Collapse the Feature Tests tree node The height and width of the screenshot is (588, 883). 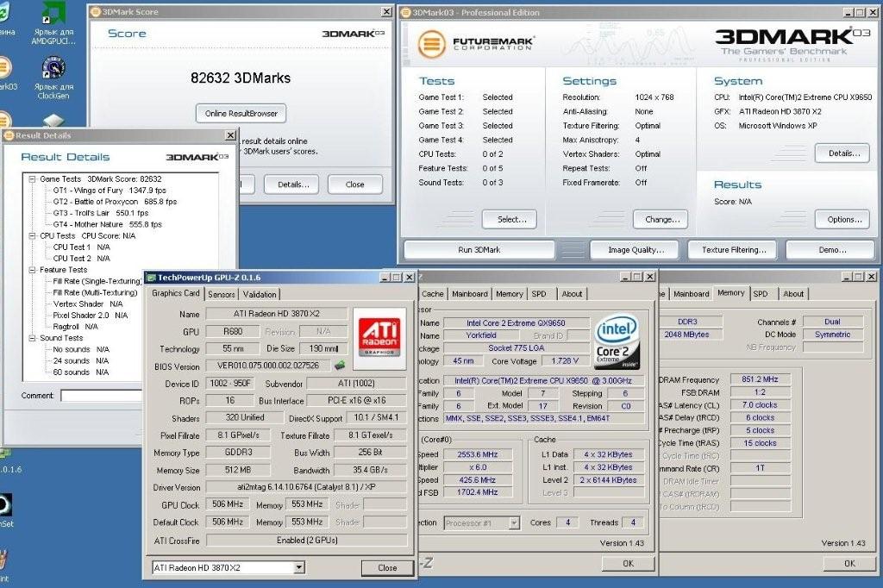[33, 270]
